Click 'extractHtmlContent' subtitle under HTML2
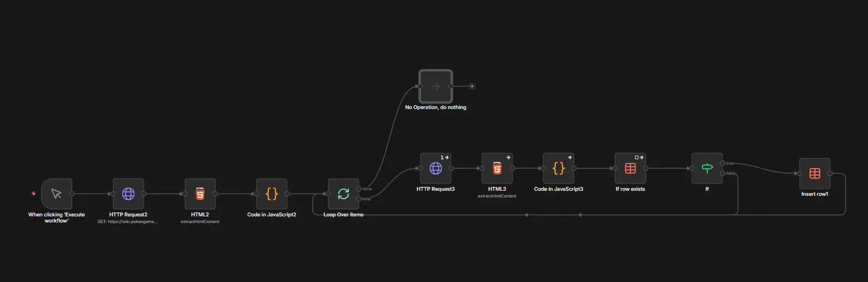 [200, 221]
